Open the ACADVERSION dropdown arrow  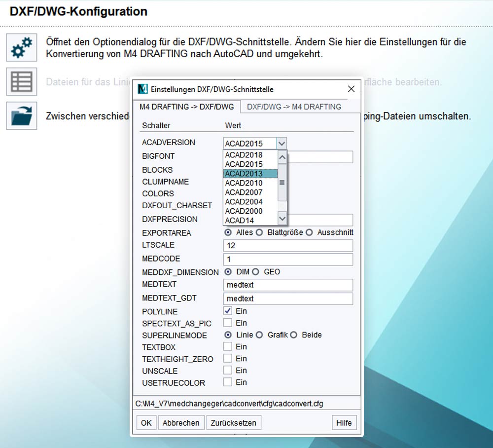point(282,144)
